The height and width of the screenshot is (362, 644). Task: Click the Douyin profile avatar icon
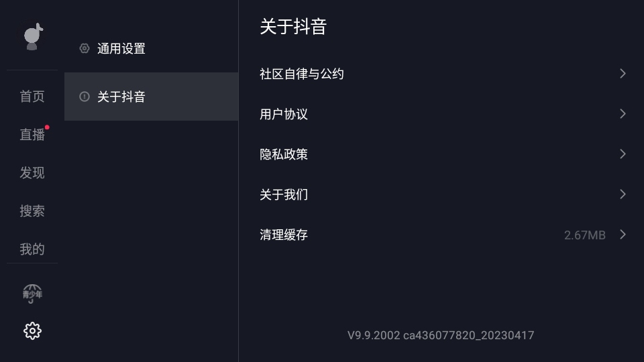pyautogui.click(x=32, y=37)
